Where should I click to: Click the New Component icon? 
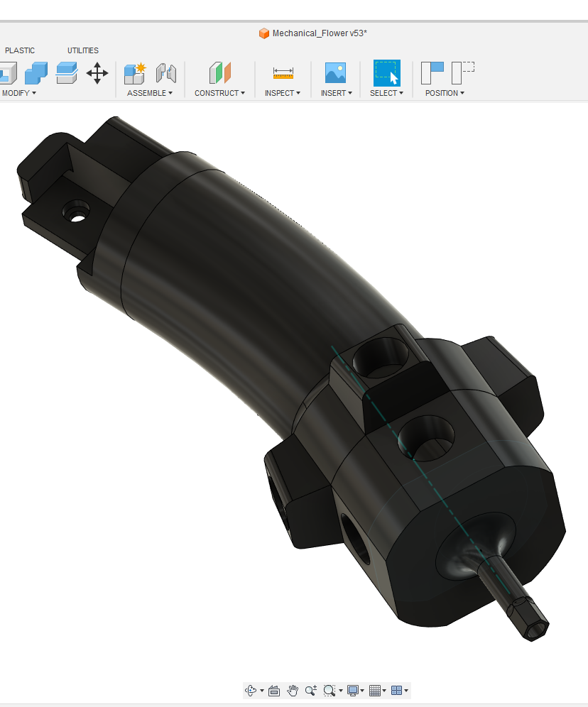point(135,73)
